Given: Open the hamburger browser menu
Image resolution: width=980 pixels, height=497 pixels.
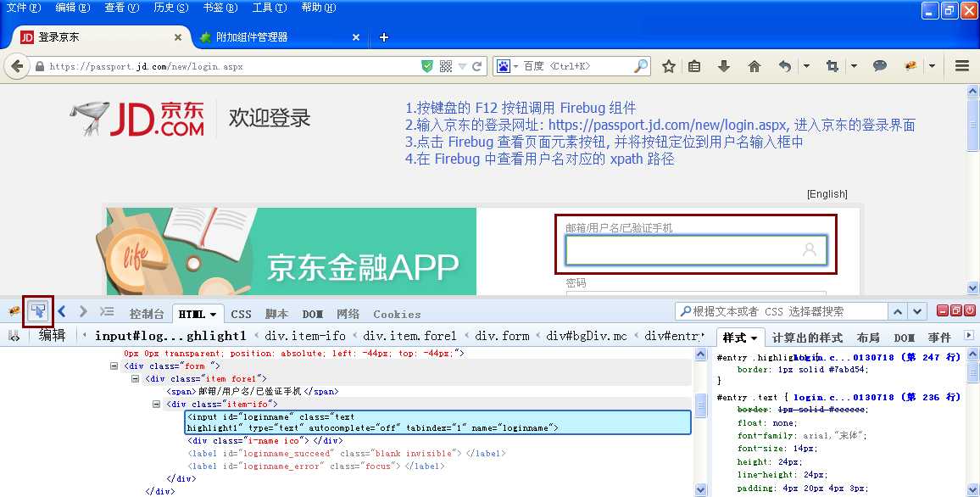Looking at the screenshot, I should tap(962, 65).
